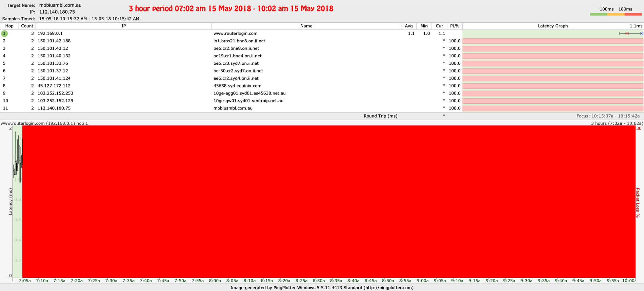Select IP 150.101.37.12 row
644x291 pixels.
click(53, 71)
